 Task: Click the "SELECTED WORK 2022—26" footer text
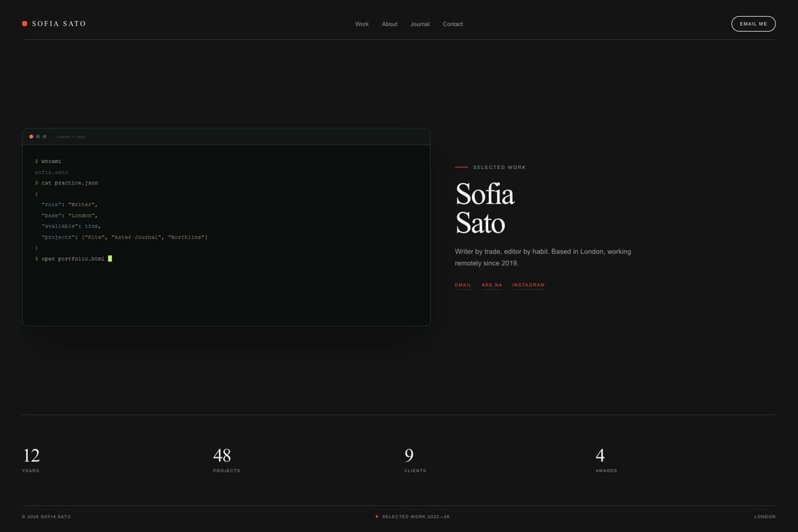coord(416,517)
